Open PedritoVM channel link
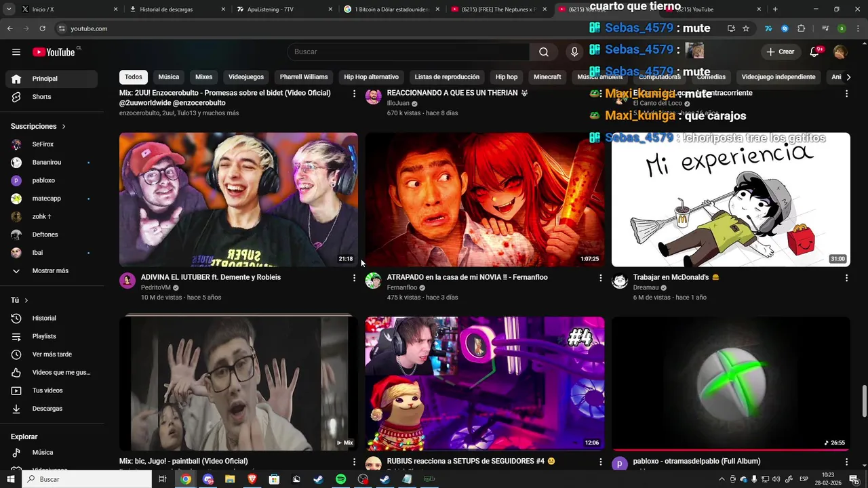 [155, 288]
